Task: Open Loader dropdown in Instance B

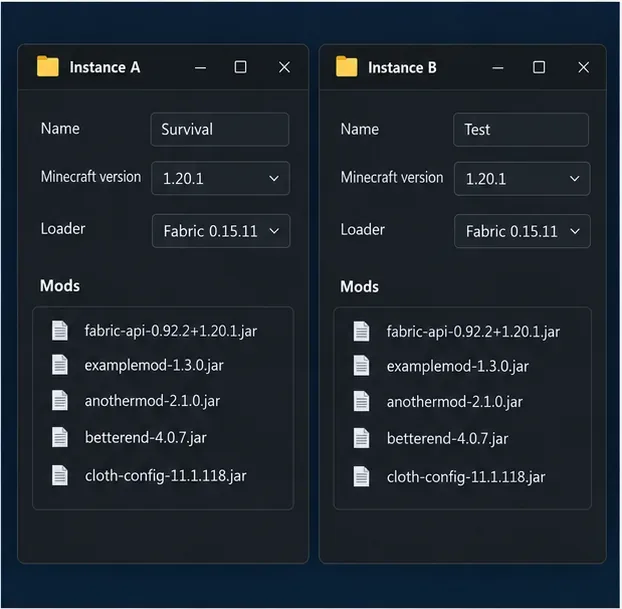Action: click(522, 231)
